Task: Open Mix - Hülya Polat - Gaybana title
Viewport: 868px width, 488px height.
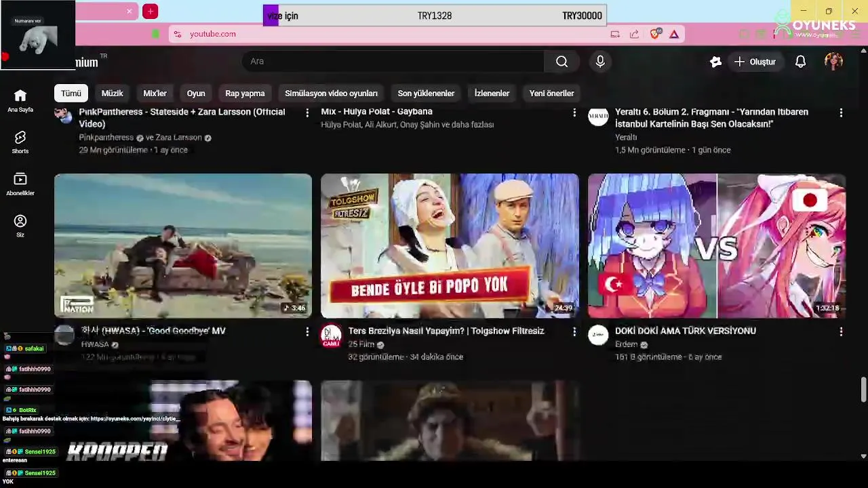Action: click(x=376, y=112)
